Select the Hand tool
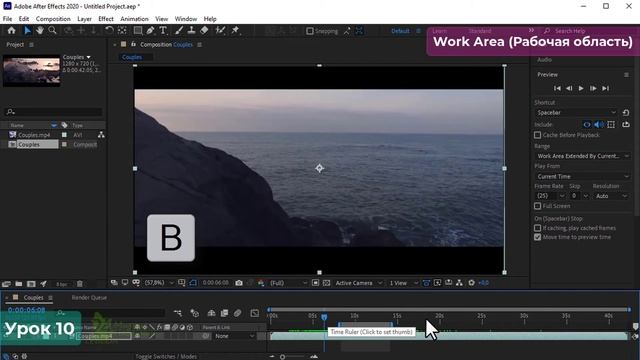The image size is (640, 360). (x=40, y=31)
